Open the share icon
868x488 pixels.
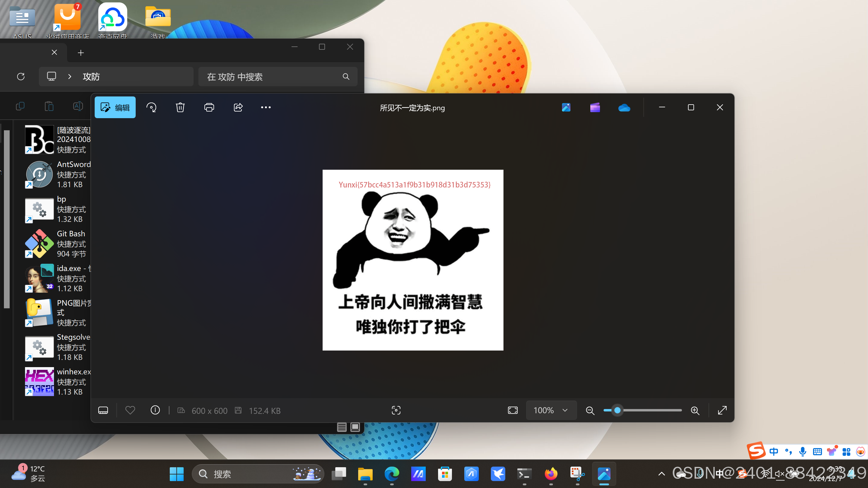pos(238,107)
